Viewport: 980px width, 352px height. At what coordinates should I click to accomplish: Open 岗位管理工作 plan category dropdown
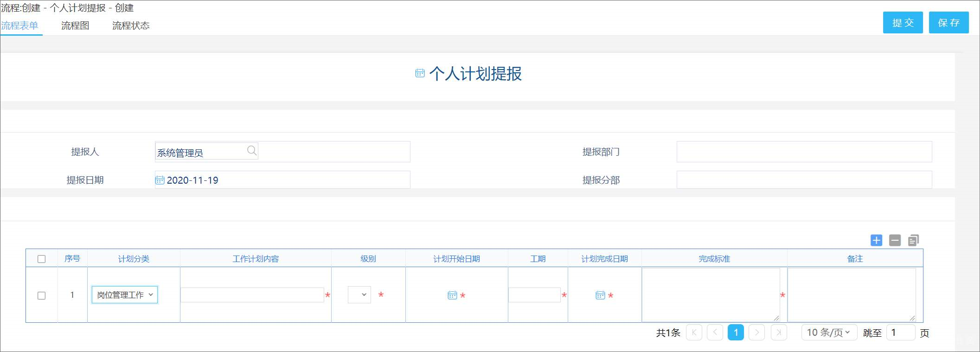[x=125, y=295]
